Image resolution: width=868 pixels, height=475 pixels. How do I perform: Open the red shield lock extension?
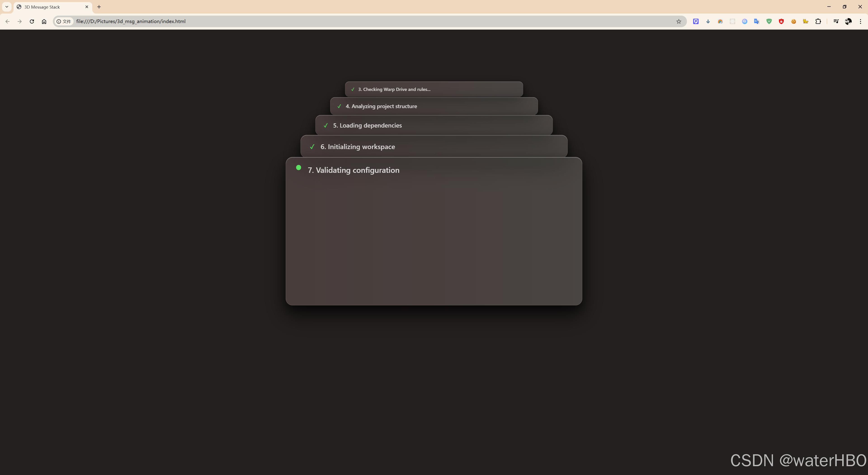[x=781, y=21]
